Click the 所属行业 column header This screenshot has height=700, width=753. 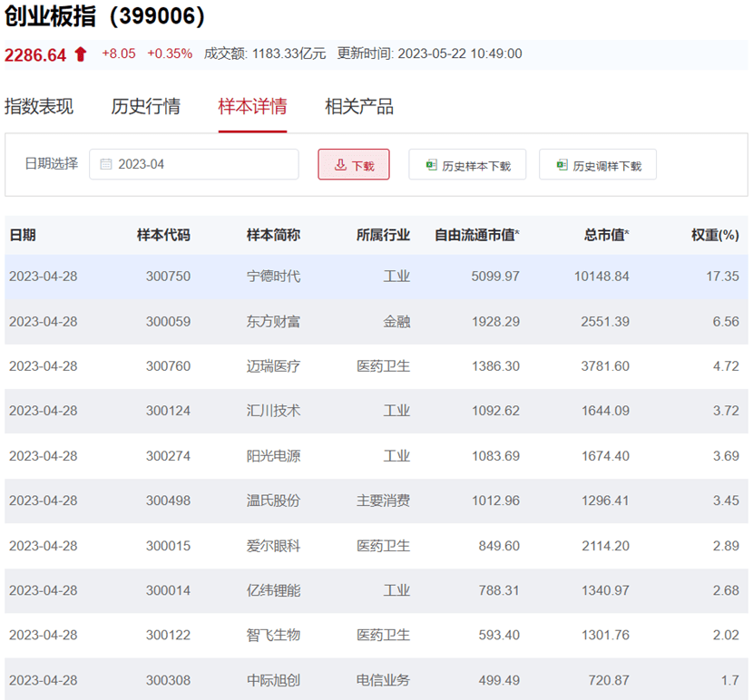(x=383, y=235)
